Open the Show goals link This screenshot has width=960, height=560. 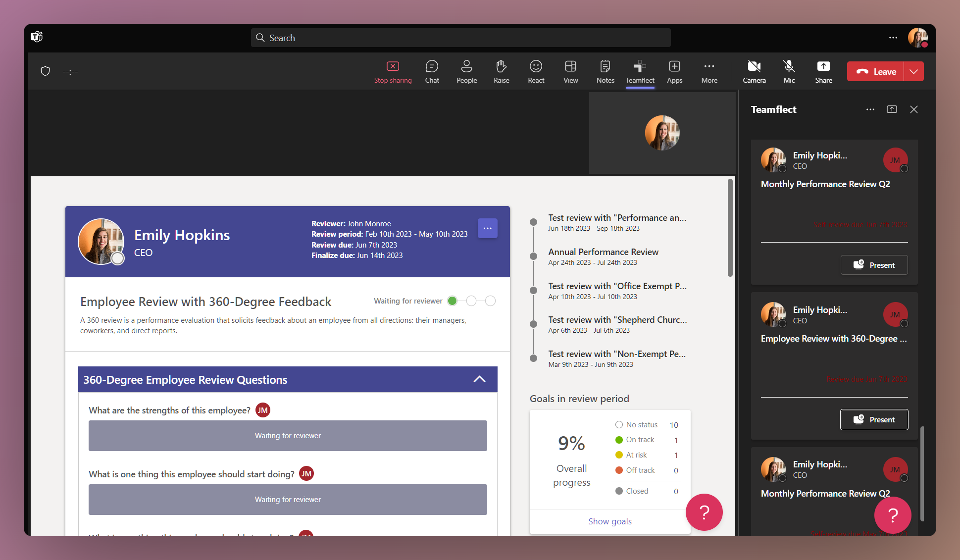pos(609,521)
